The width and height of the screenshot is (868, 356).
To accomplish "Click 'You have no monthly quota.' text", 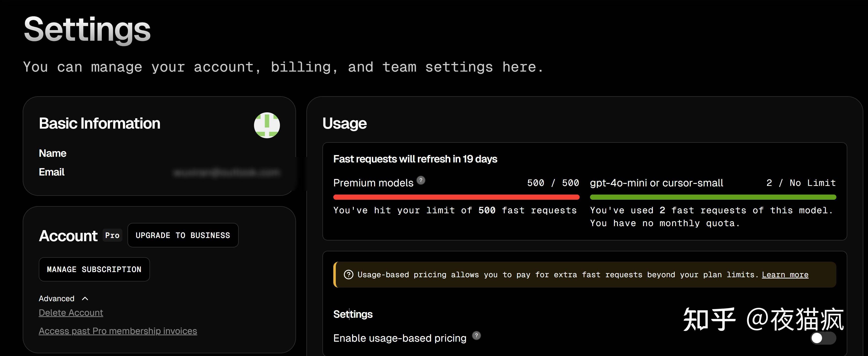I will pyautogui.click(x=665, y=223).
